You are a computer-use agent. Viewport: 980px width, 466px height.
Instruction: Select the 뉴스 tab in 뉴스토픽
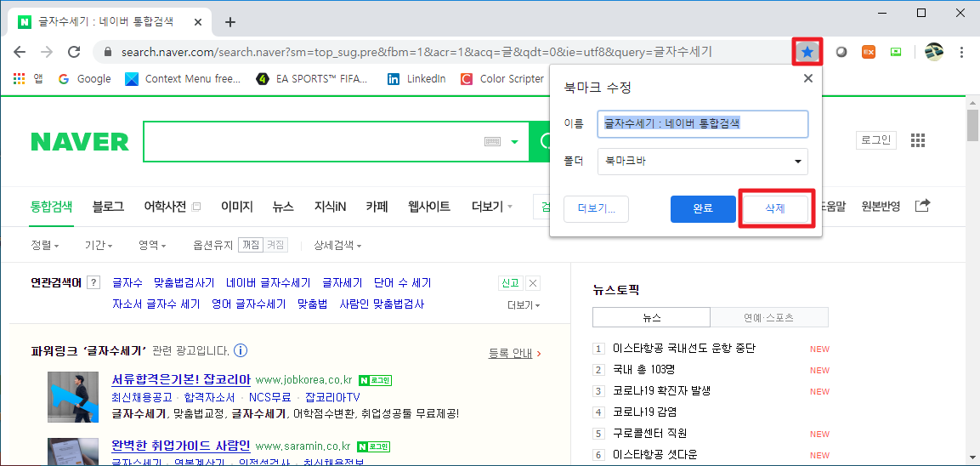651,318
